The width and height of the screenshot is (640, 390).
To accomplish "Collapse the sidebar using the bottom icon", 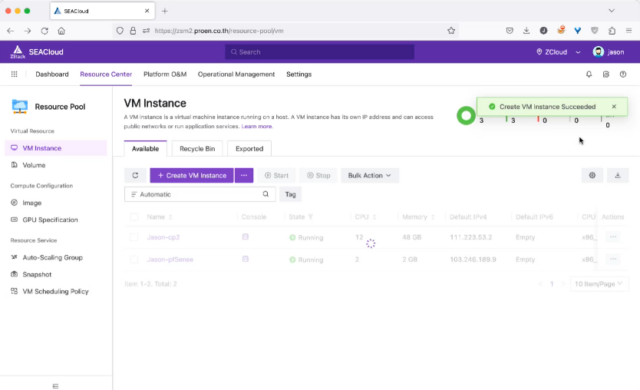I will [x=56, y=386].
